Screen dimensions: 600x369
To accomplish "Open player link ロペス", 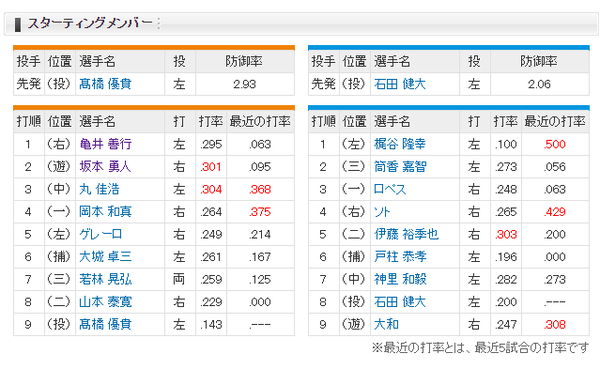I will (390, 189).
